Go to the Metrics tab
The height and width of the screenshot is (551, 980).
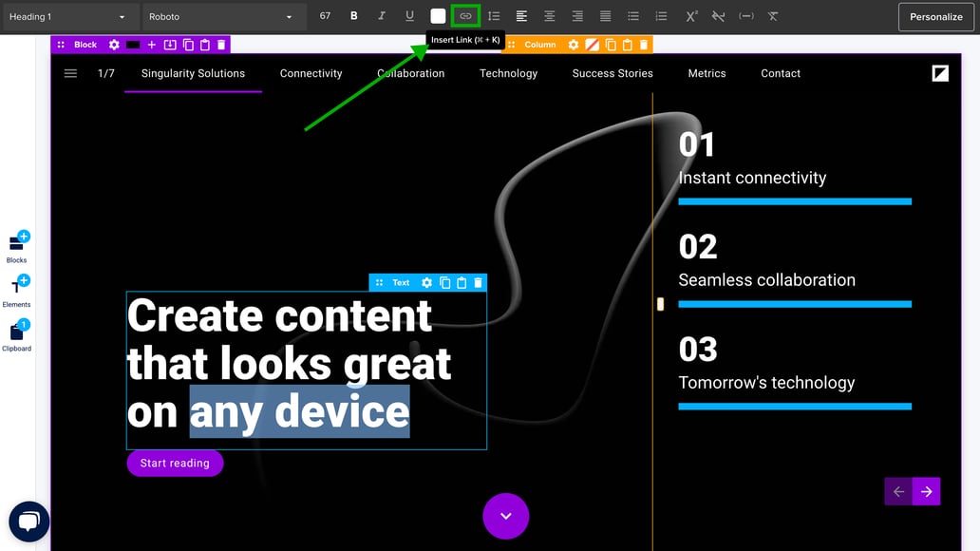click(707, 73)
